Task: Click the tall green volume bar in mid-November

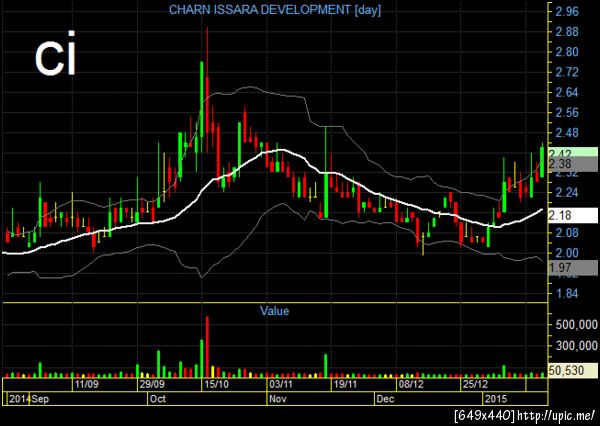Action: 326,366
